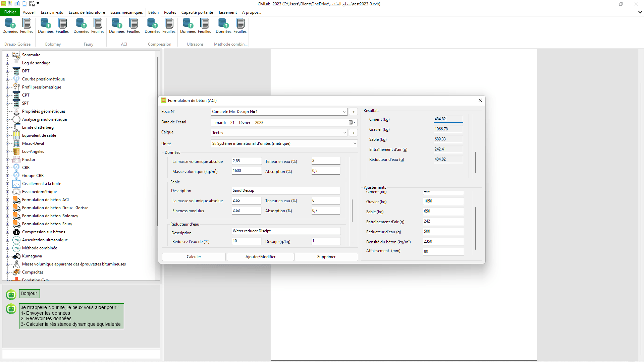Click the Supprimer button
This screenshot has height=362, width=644.
[326, 257]
